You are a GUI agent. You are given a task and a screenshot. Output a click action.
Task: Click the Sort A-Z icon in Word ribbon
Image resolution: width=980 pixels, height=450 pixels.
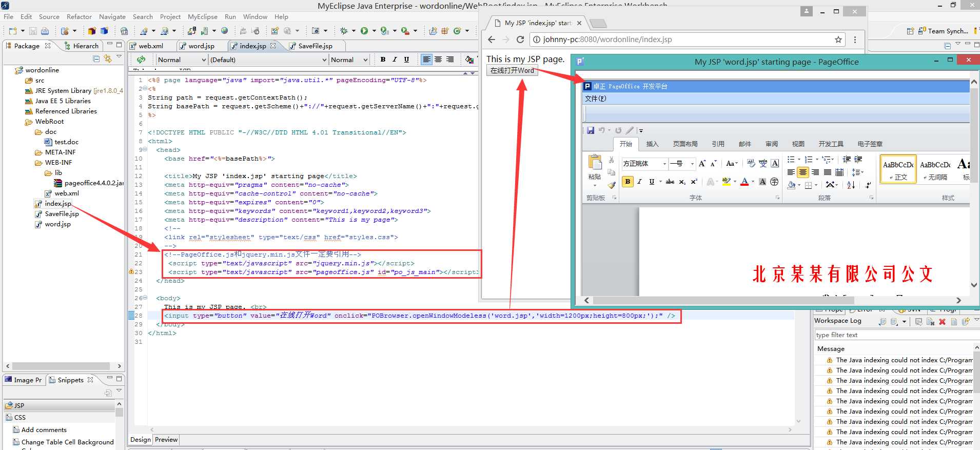pos(851,185)
